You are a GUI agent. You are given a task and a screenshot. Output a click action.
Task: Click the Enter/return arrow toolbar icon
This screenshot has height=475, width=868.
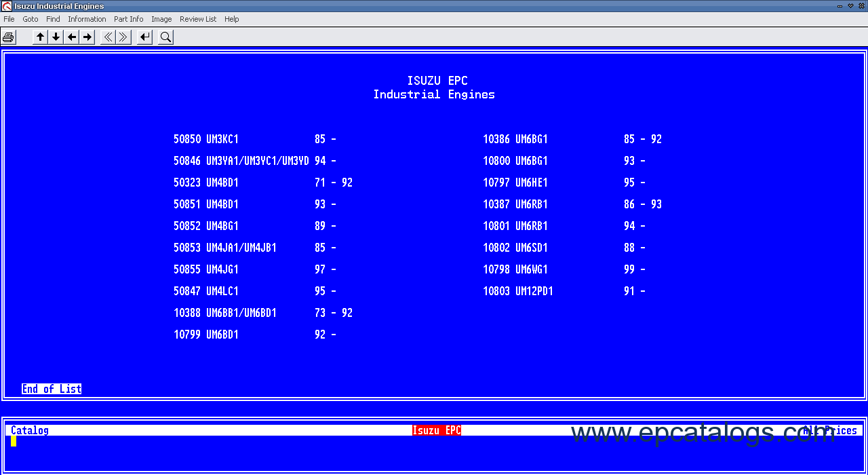144,37
